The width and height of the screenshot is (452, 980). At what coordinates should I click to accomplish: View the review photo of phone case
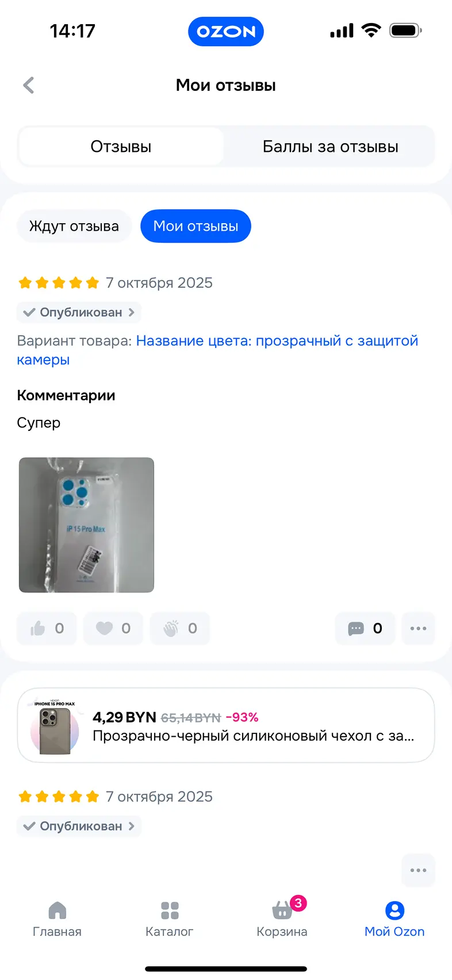[86, 525]
